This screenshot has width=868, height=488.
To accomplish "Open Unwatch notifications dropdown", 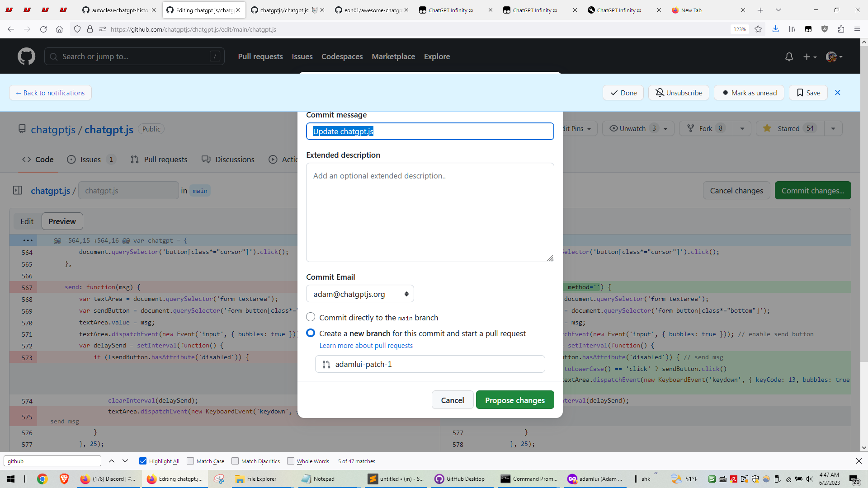I will [638, 128].
